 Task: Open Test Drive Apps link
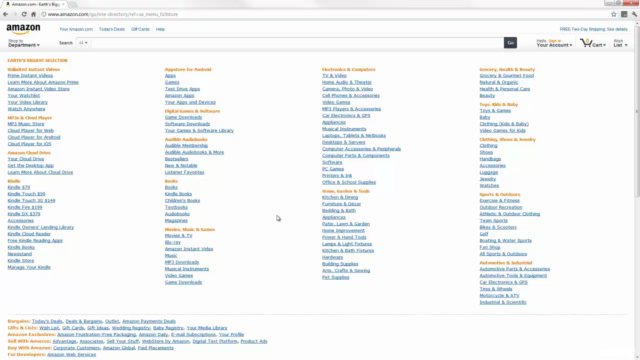(x=182, y=89)
